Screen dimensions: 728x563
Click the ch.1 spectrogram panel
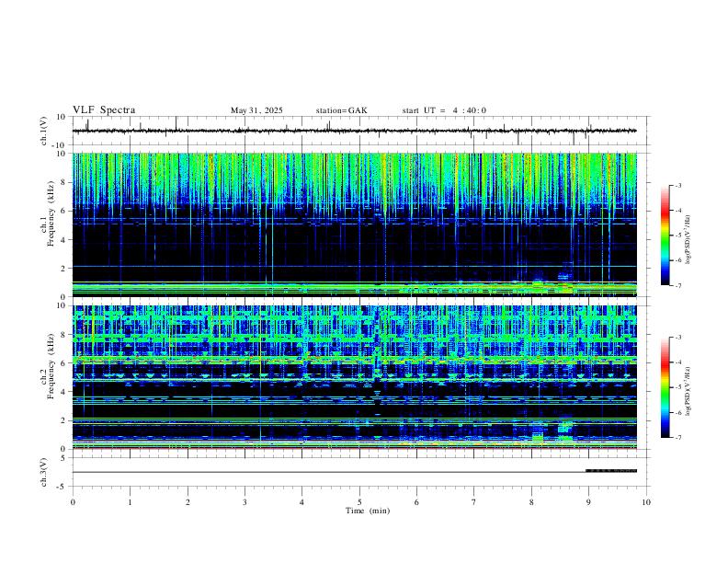coord(354,224)
